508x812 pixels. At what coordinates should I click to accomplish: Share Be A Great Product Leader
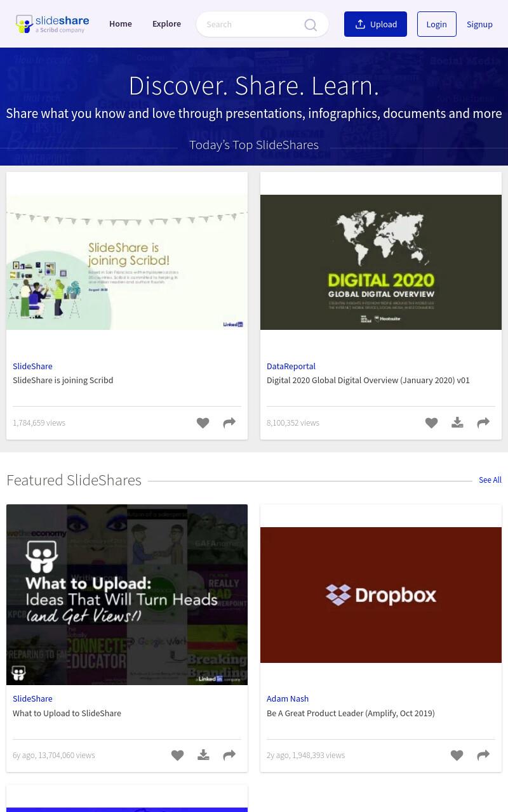pyautogui.click(x=483, y=756)
